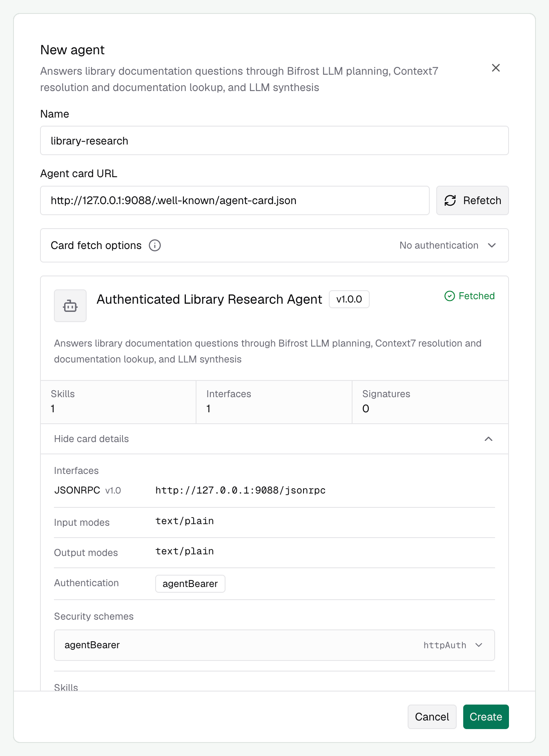549x756 pixels.
Task: Click the robot agent avatar icon
Action: 70,306
